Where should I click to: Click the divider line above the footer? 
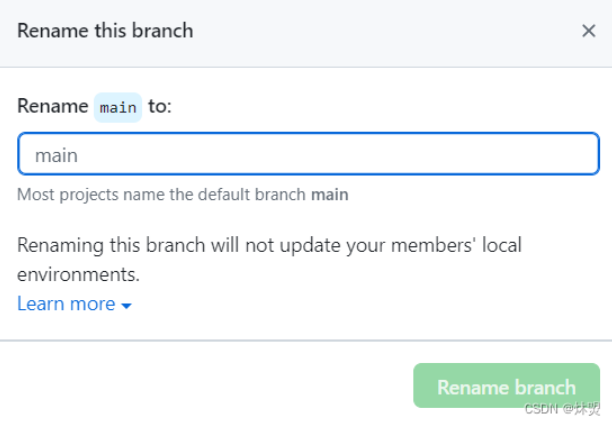click(x=306, y=340)
